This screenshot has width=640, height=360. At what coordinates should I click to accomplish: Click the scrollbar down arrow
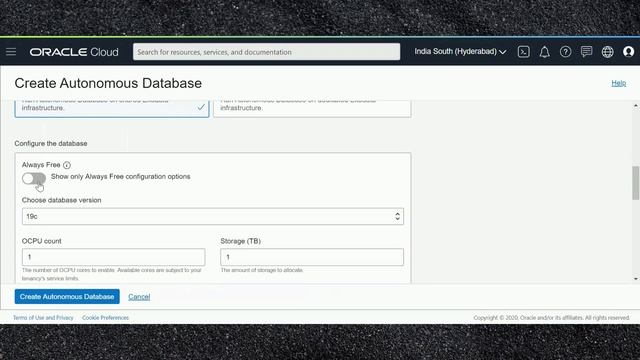point(636,279)
